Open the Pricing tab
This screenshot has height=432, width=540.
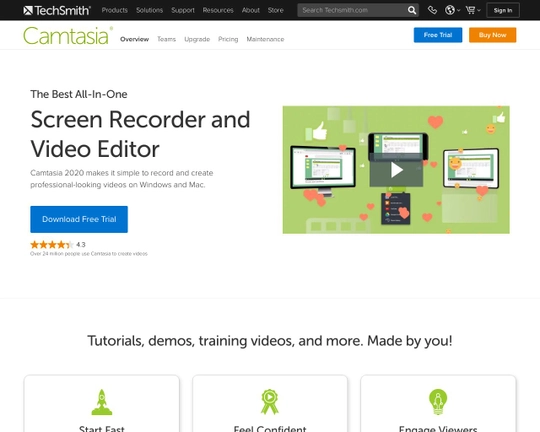coord(228,39)
